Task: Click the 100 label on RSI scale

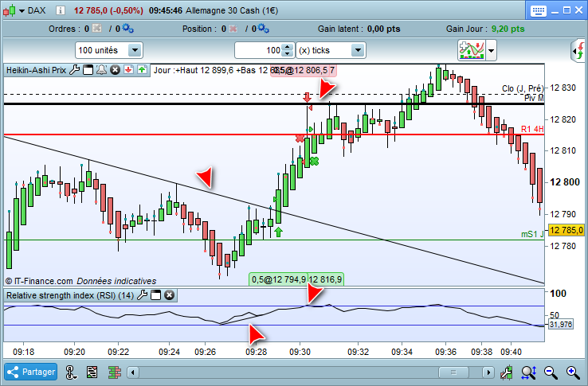Action: pos(558,294)
